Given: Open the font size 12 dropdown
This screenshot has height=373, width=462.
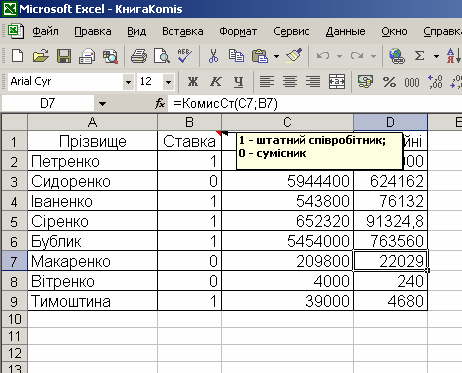Looking at the screenshot, I should 168,82.
